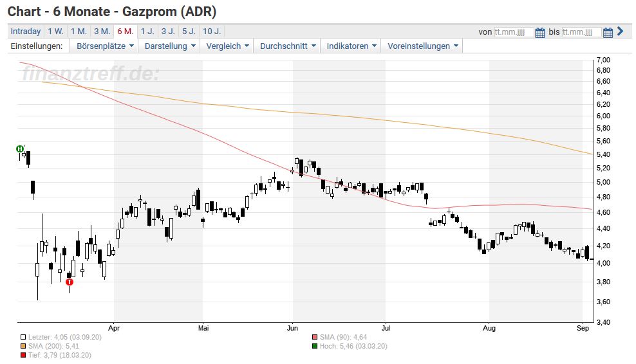Click the white Letzter legend swatch
The width and height of the screenshot is (636, 364).
pyautogui.click(x=23, y=337)
